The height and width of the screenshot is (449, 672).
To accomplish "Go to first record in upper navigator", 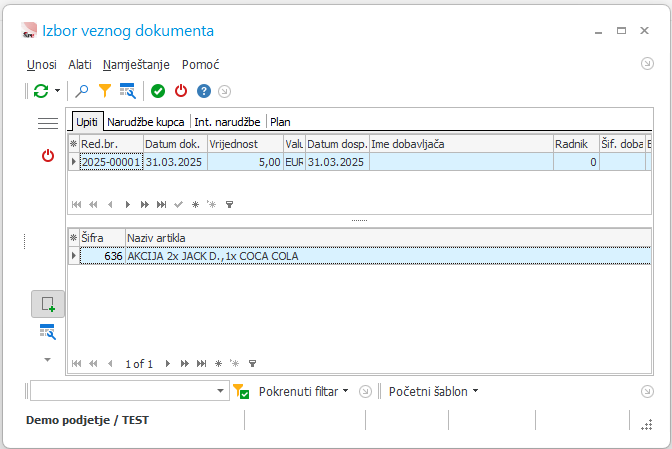I will point(77,204).
